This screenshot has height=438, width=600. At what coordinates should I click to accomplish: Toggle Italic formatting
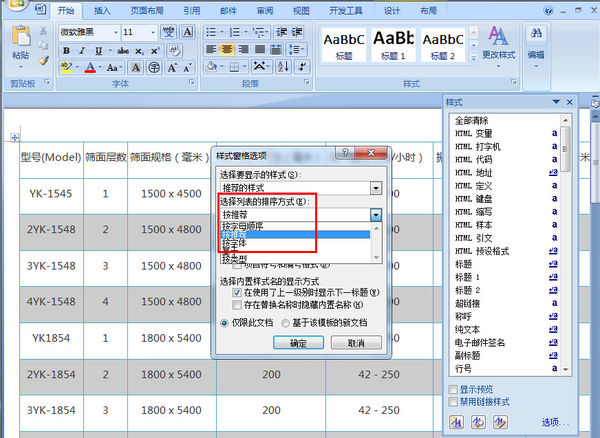pos(82,50)
